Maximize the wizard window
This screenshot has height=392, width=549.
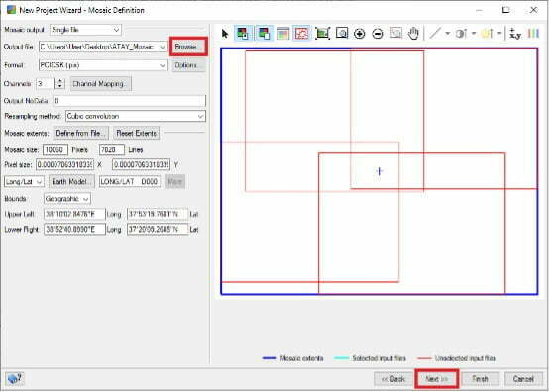(x=505, y=10)
